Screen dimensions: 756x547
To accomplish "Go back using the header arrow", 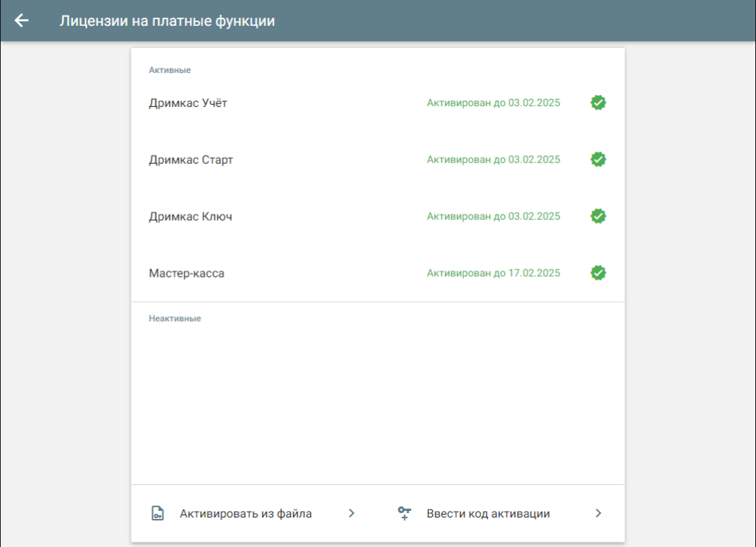I will (21, 21).
